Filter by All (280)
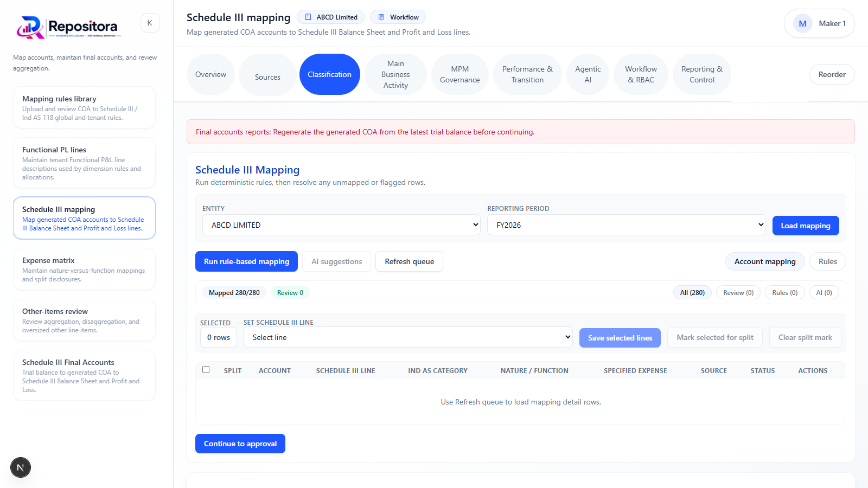Screen dimensions: 868x488 point(693,293)
